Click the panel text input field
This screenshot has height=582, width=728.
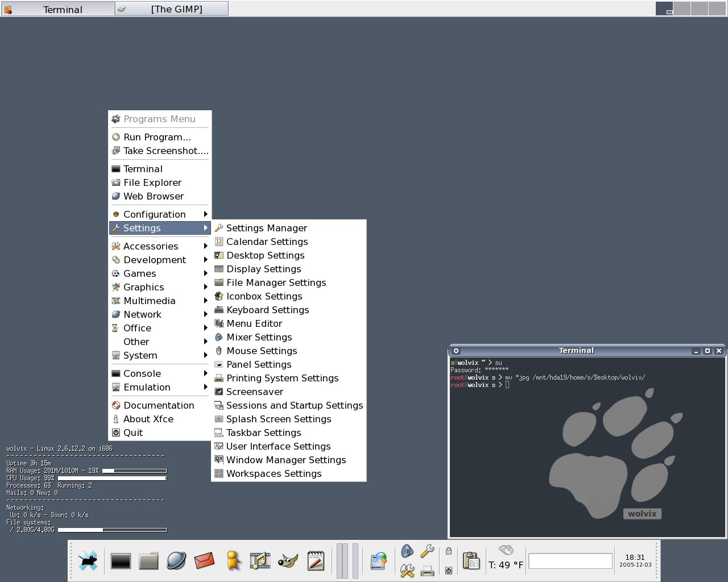pos(570,561)
